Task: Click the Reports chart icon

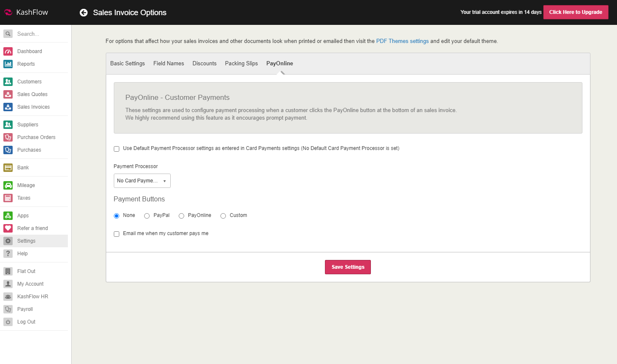Action: click(x=8, y=64)
